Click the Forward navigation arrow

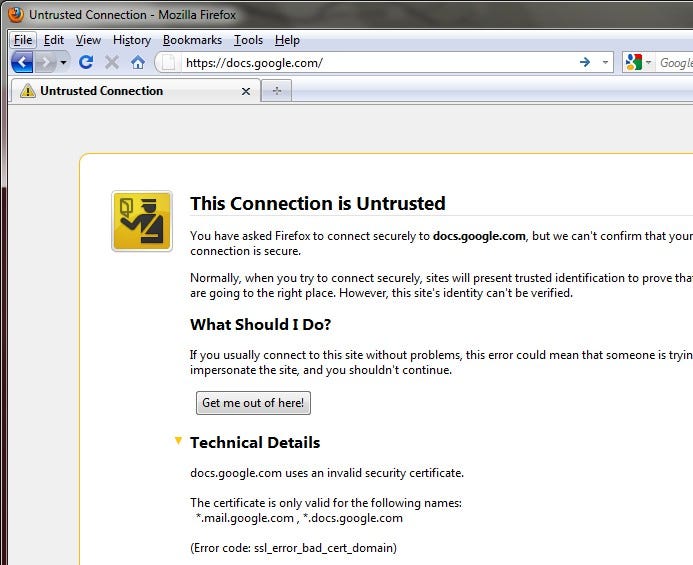point(46,62)
